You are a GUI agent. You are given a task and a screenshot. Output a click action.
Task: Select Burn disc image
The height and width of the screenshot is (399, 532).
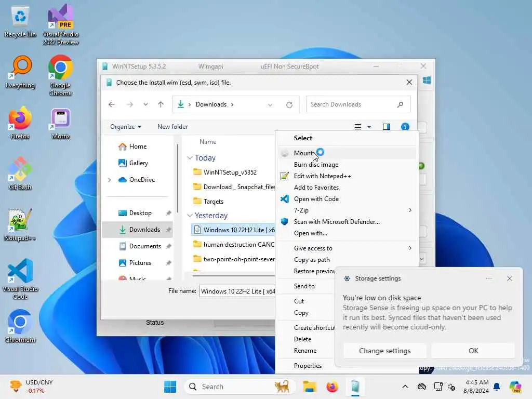347,165
